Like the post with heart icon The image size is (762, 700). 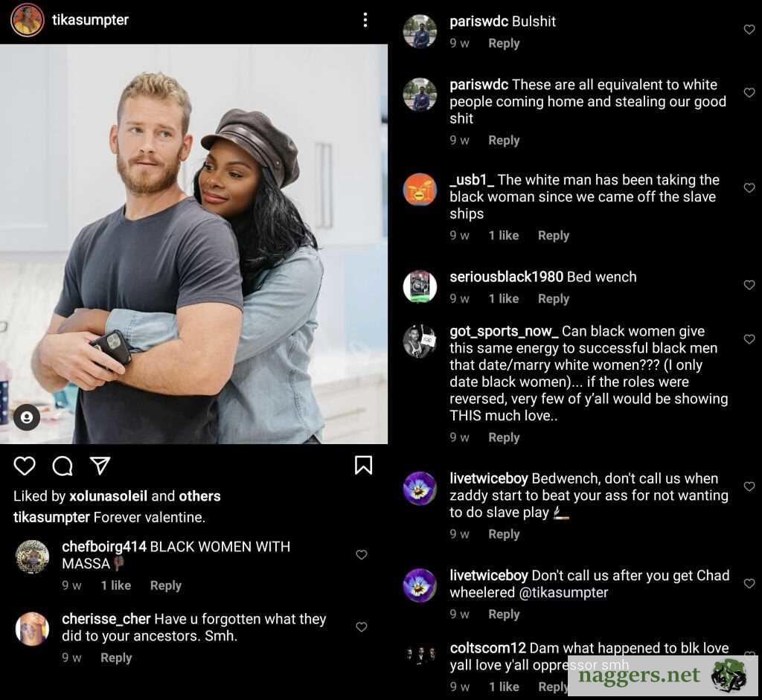[x=25, y=466]
